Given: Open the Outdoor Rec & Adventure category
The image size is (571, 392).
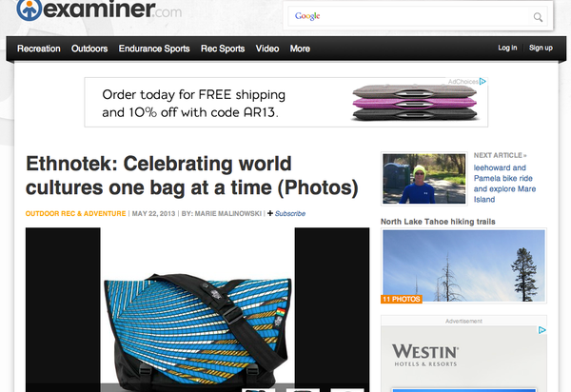Looking at the screenshot, I should 75,214.
